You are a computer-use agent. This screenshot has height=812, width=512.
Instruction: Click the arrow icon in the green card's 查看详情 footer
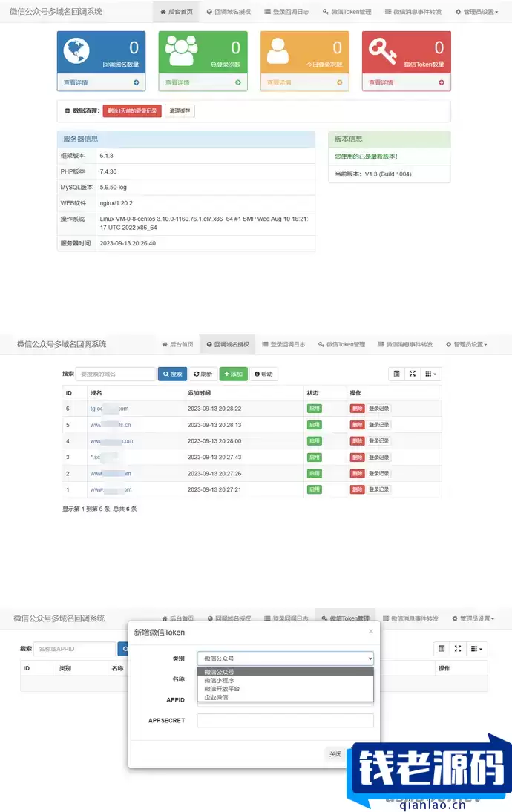238,82
